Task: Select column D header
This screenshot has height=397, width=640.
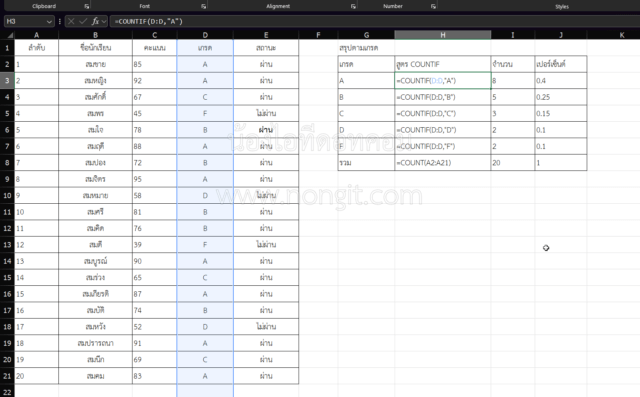Action: click(205, 35)
